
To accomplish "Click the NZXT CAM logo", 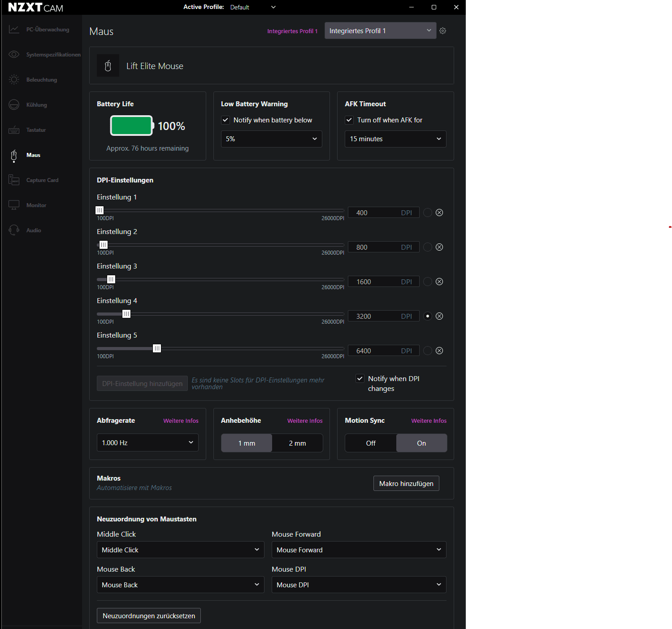I will click(36, 8).
